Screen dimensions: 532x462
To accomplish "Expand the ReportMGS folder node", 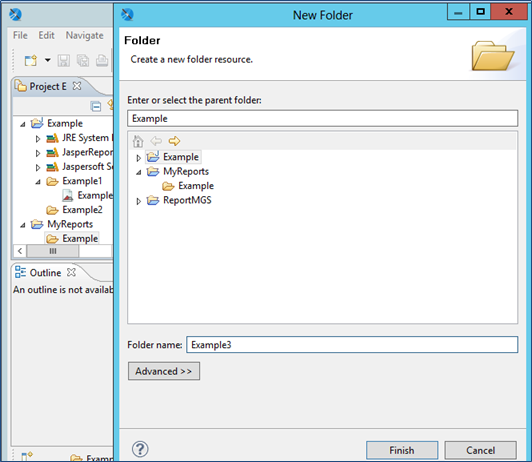I will (x=138, y=201).
